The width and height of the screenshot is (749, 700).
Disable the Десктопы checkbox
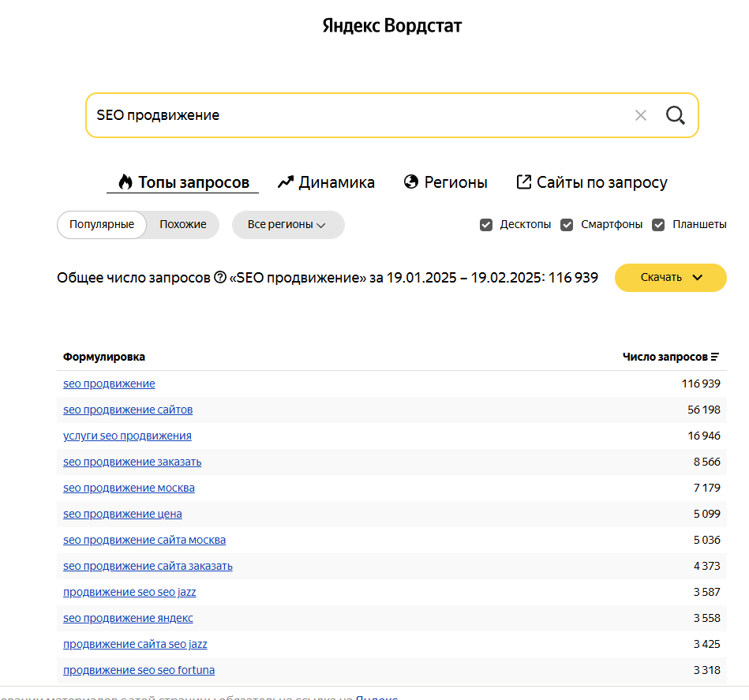[486, 224]
